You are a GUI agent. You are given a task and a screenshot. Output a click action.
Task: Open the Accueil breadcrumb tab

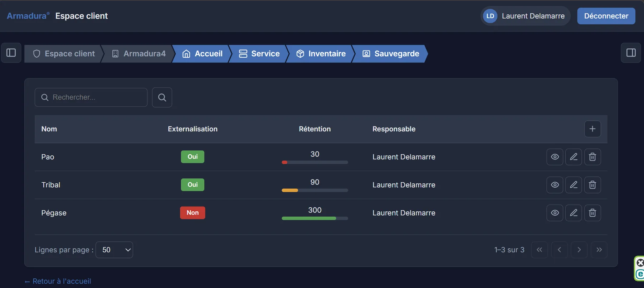[x=202, y=54]
